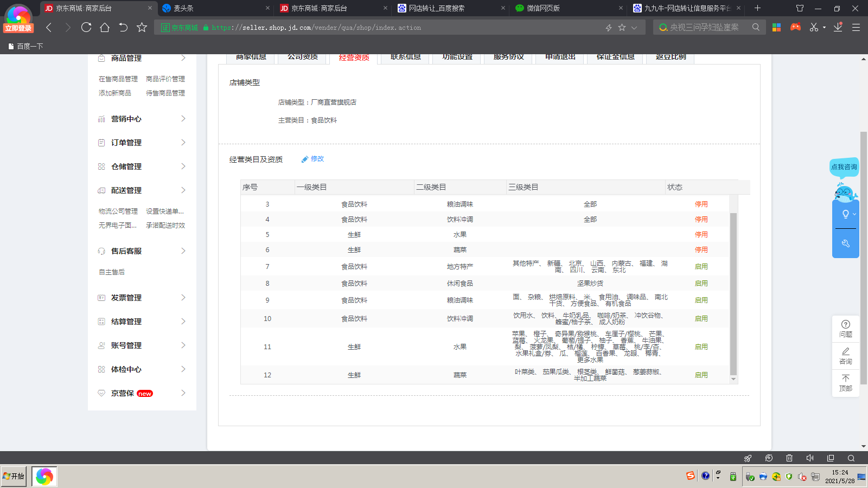Click the Sogou input tray icon
The width and height of the screenshot is (868, 488).
690,476
